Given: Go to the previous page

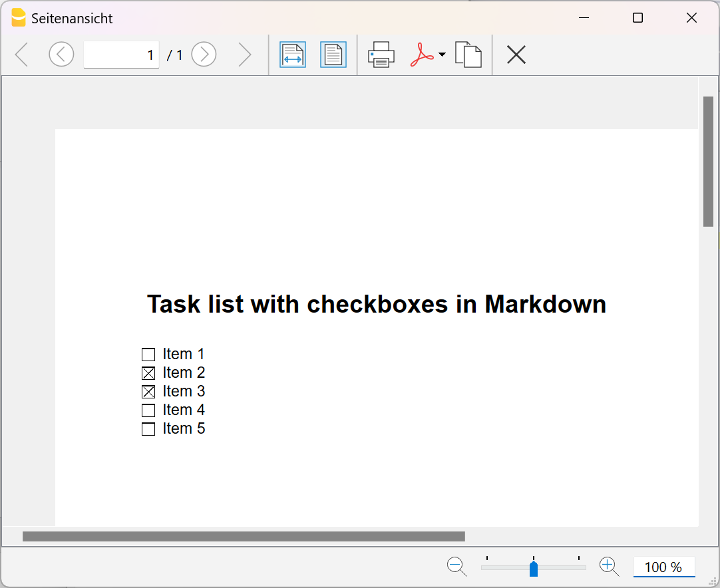Looking at the screenshot, I should 61,55.
